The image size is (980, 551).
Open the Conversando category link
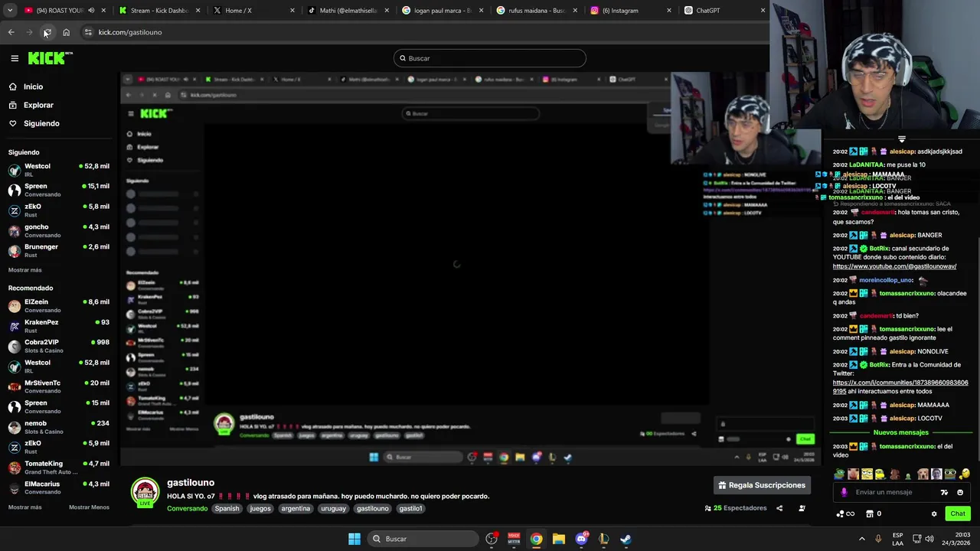(x=188, y=508)
